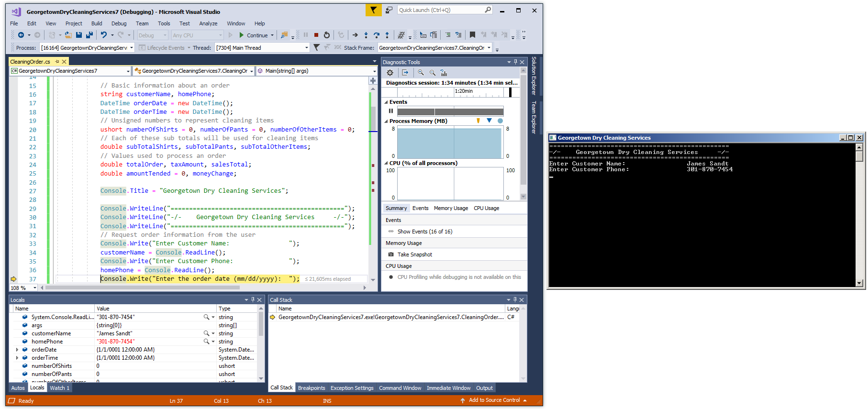Zoom out on the diagnostics timeline

click(433, 73)
